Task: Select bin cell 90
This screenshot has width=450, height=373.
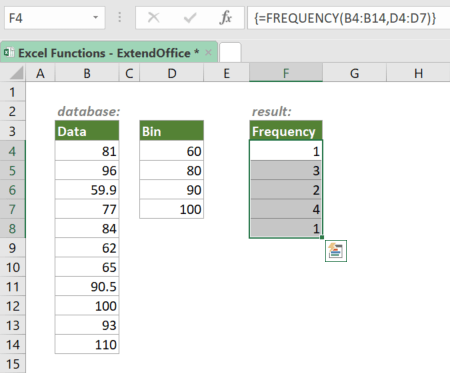Action: click(x=172, y=190)
